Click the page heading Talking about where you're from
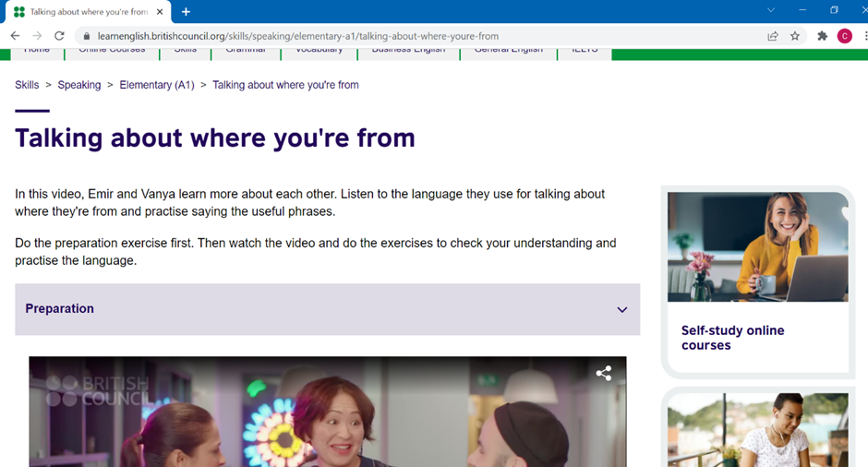This screenshot has width=868, height=467. click(215, 138)
